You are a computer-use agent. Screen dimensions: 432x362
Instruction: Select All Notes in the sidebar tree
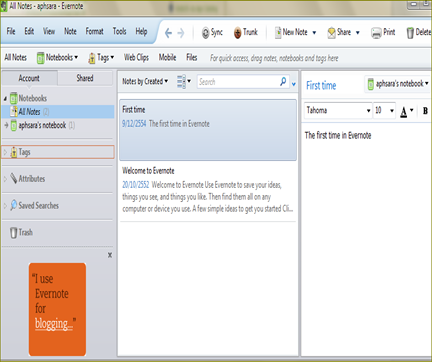coord(58,112)
